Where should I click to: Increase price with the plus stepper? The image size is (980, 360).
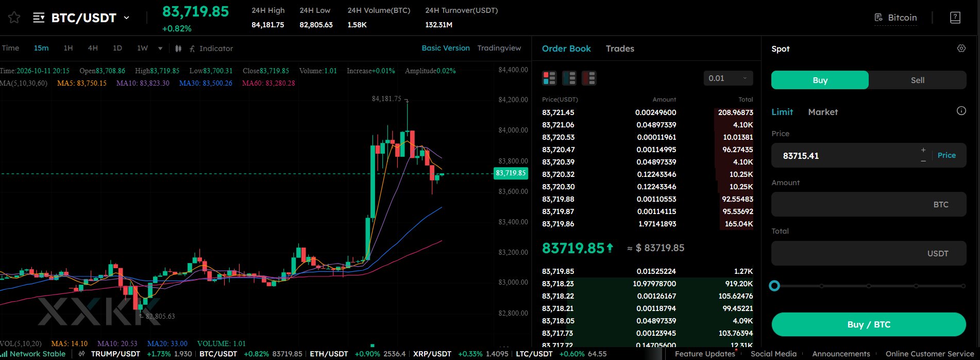coord(923,150)
